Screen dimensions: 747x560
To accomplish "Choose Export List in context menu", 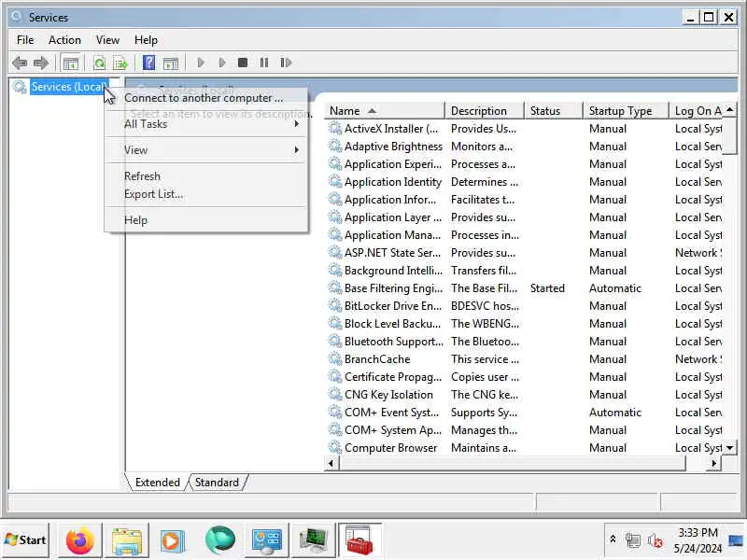I will (x=205, y=194).
